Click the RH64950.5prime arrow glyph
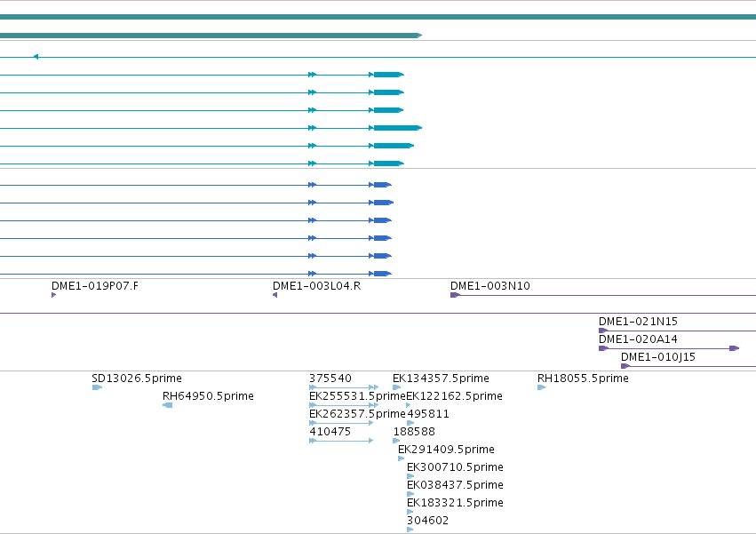Image resolution: width=756 pixels, height=534 pixels. click(167, 405)
